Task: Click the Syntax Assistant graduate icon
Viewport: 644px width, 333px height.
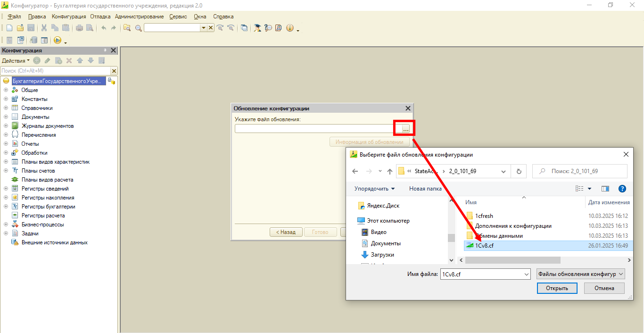Action: (x=257, y=28)
